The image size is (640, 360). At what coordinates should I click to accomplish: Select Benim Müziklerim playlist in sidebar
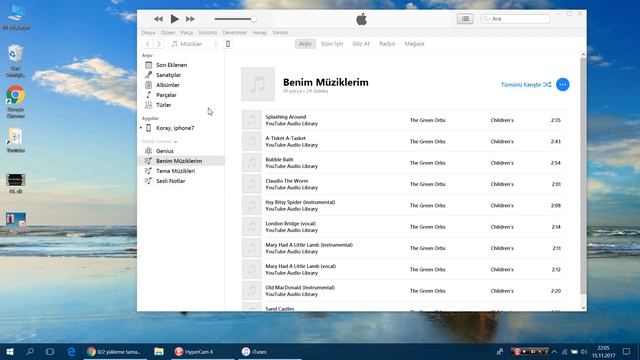point(181,161)
